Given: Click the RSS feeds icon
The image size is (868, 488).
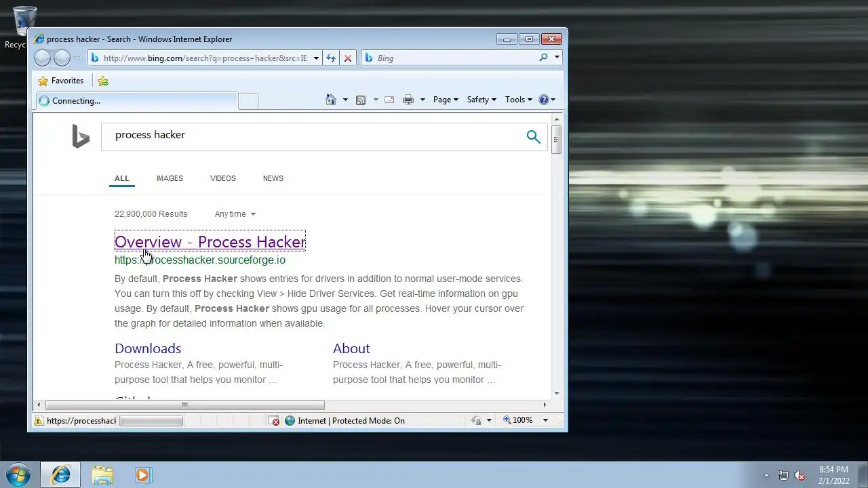Looking at the screenshot, I should click(x=361, y=100).
